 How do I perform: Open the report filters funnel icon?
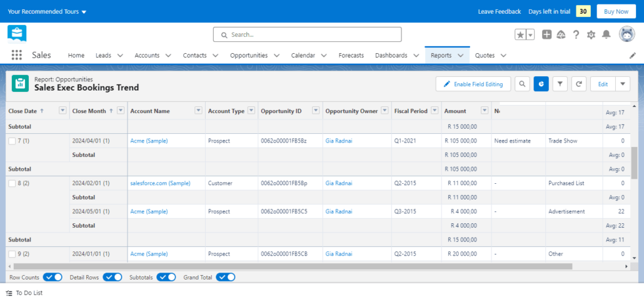[x=560, y=84]
